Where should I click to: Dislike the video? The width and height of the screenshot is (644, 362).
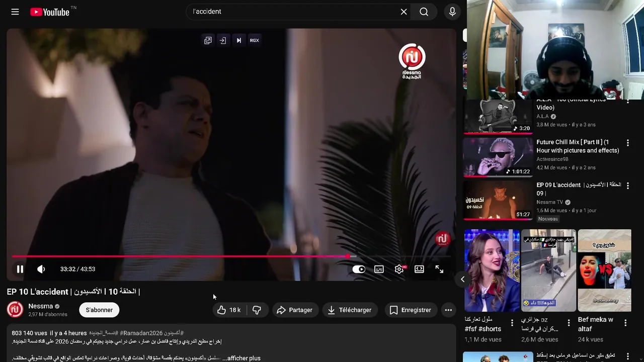click(257, 310)
